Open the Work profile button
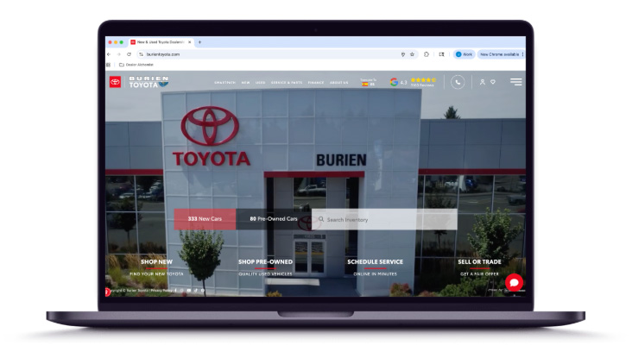Image resolution: width=632 pixels, height=364 pixels. point(464,54)
